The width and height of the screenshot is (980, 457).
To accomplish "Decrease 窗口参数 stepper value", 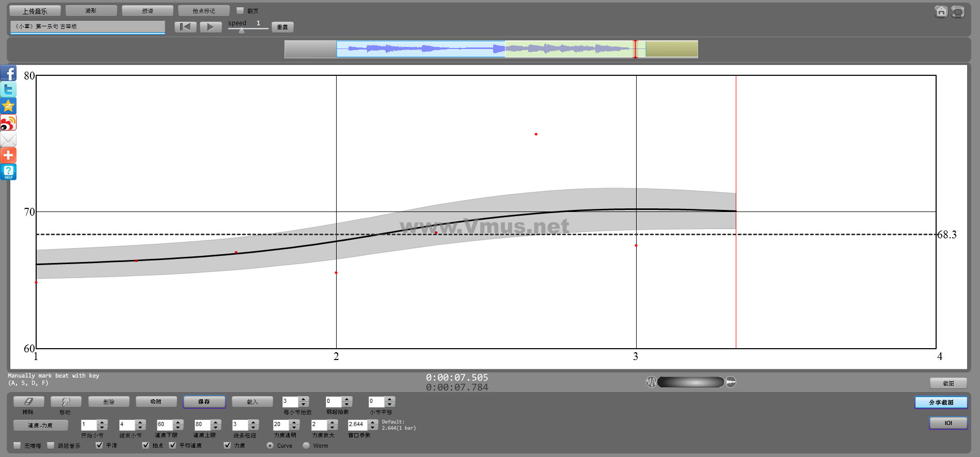I will (373, 428).
